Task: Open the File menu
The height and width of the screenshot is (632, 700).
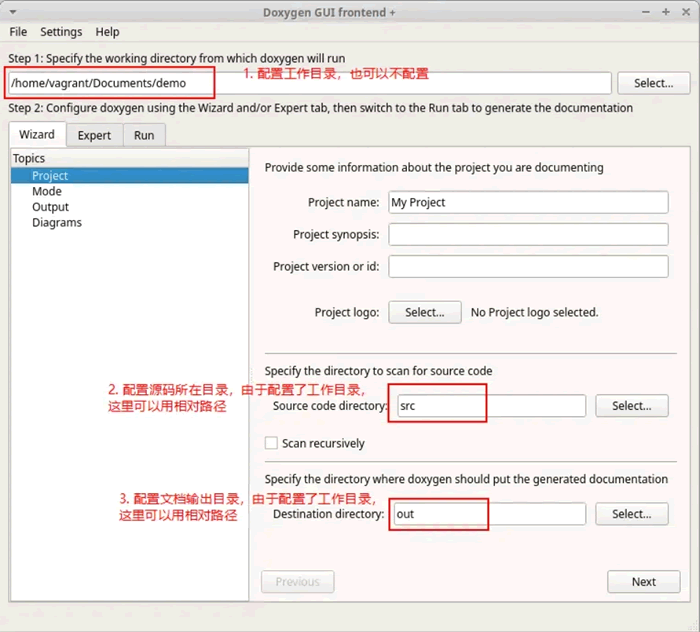Action: 18,32
